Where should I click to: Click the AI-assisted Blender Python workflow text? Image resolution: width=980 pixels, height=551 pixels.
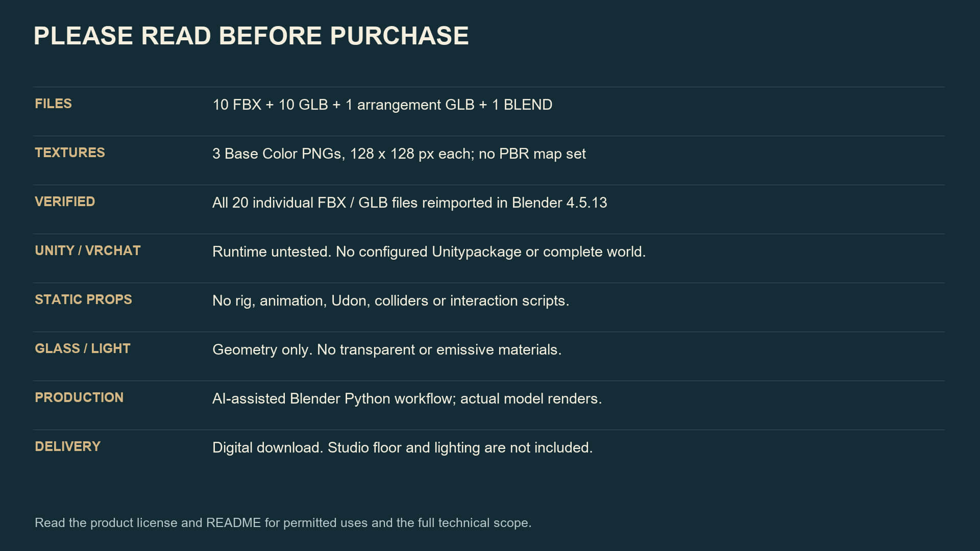point(407,398)
